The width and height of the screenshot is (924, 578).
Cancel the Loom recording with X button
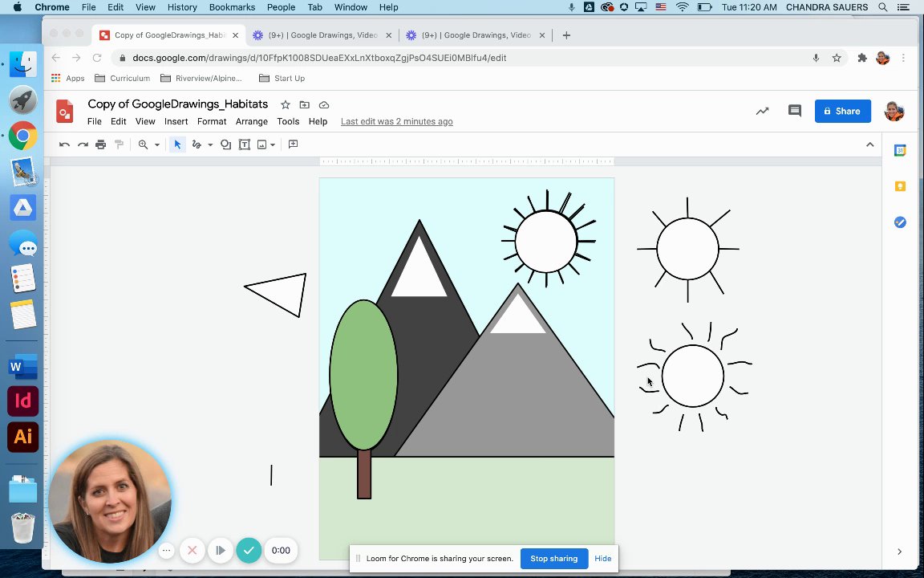[x=192, y=550]
